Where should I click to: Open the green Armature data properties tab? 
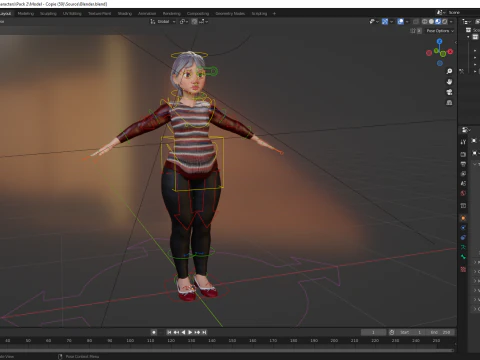[463, 247]
